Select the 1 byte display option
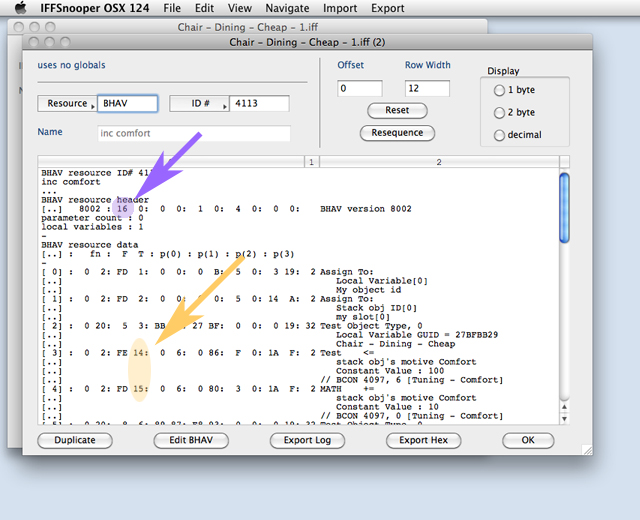Image resolution: width=640 pixels, height=520 pixels. pos(499,90)
